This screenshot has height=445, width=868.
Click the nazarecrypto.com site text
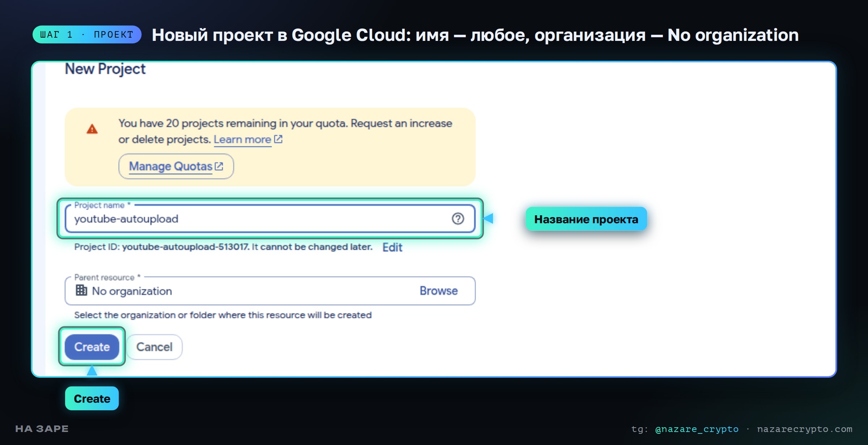(x=805, y=429)
